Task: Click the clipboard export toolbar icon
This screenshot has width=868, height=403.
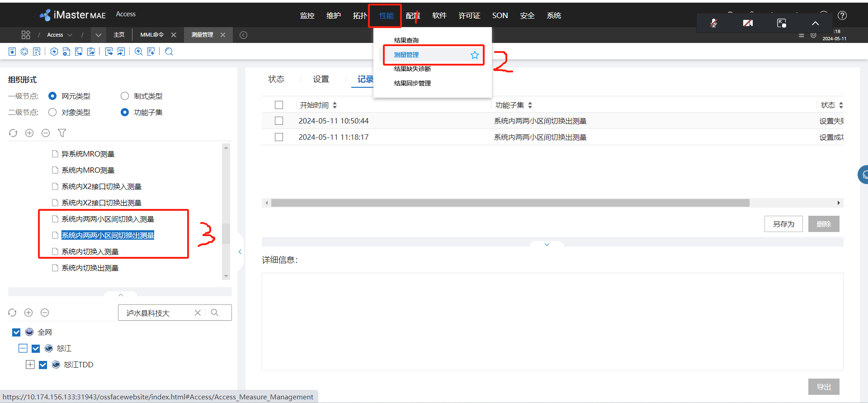Action: coord(91,52)
